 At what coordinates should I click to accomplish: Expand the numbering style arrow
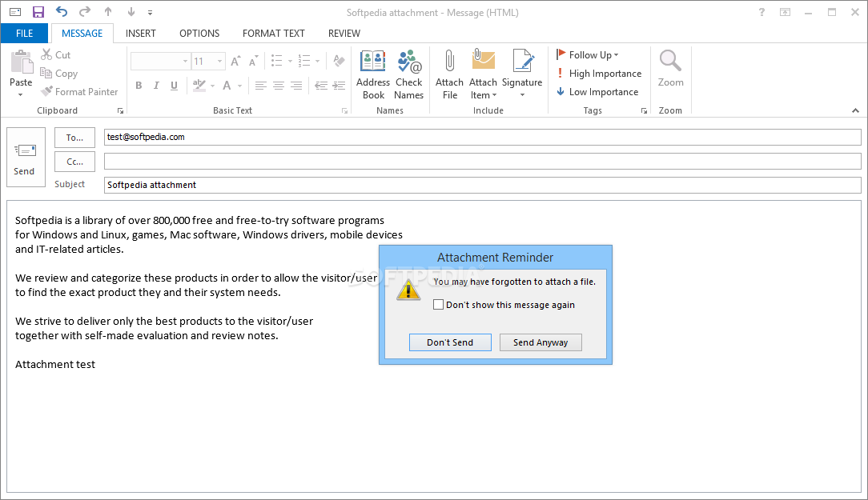click(x=317, y=62)
